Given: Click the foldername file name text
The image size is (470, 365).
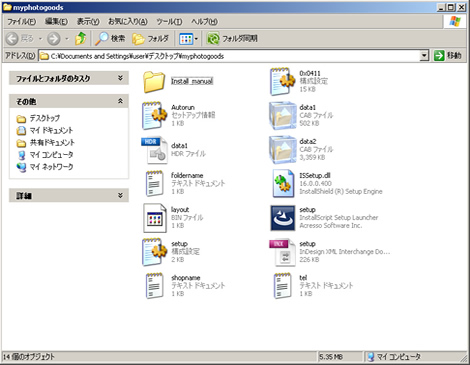Looking at the screenshot, I should point(187,176).
